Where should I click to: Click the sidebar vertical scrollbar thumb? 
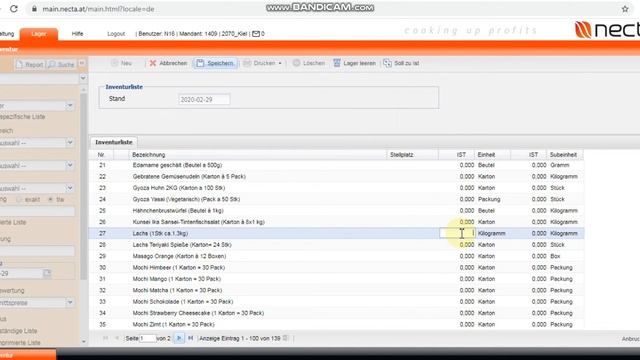(x=84, y=186)
